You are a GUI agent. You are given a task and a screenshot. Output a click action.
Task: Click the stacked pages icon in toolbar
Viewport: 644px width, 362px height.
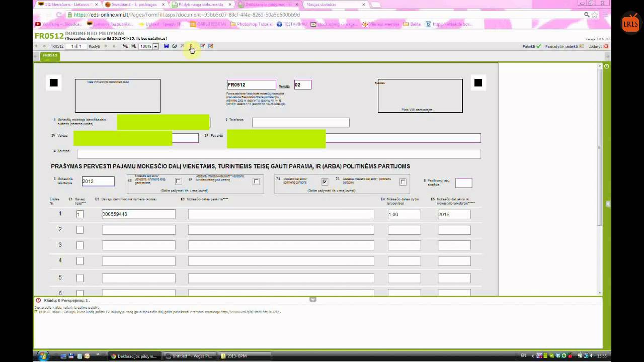click(x=175, y=46)
